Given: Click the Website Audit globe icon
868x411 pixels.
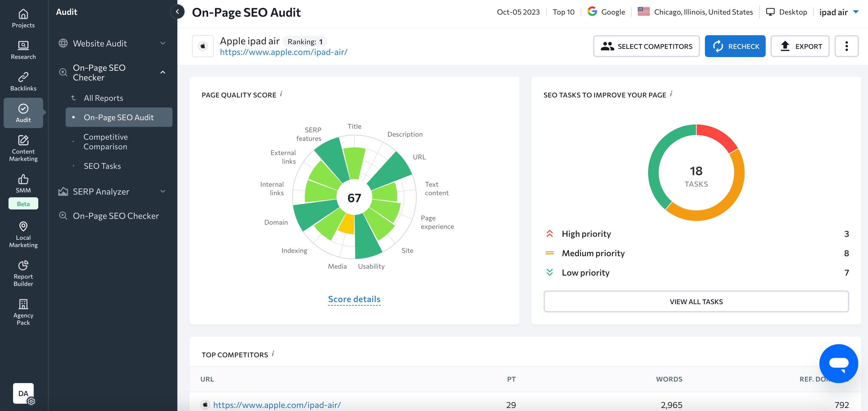Looking at the screenshot, I should 63,43.
